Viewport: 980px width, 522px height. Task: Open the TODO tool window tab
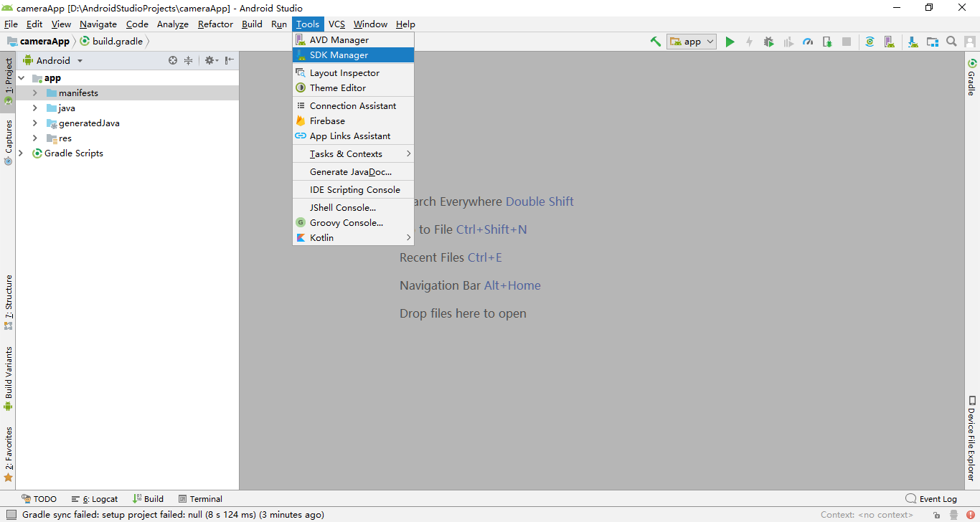[39, 499]
